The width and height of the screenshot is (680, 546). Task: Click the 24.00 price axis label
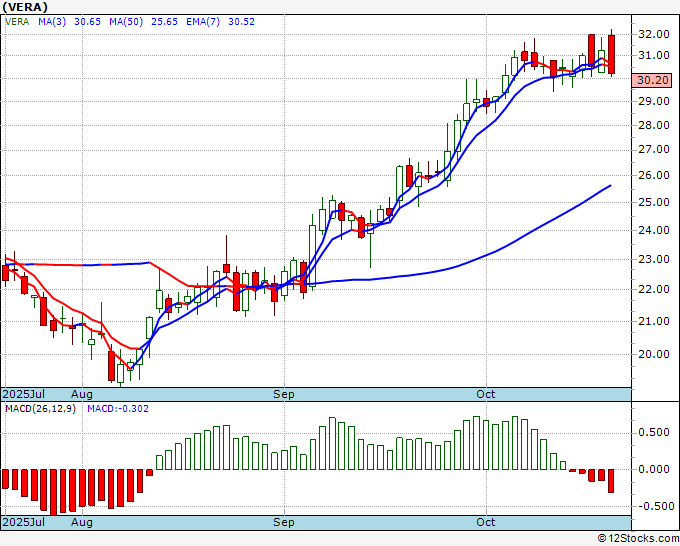[x=654, y=230]
